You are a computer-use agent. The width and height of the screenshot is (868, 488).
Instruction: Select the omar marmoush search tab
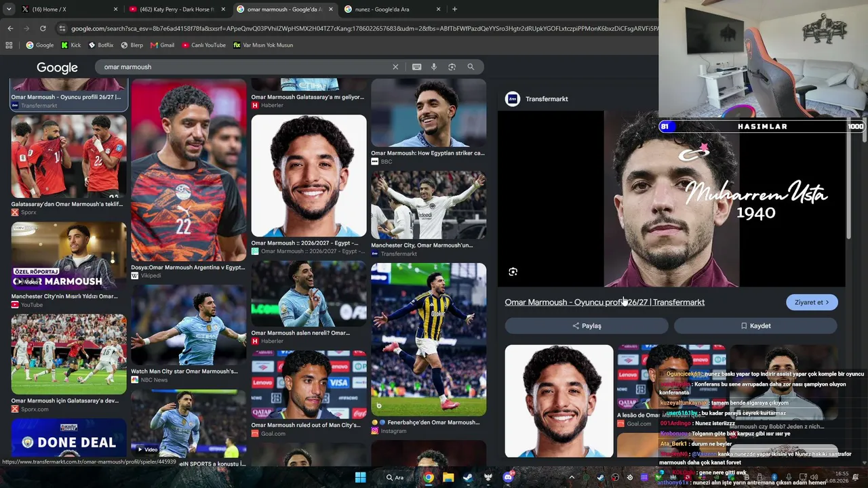285,9
